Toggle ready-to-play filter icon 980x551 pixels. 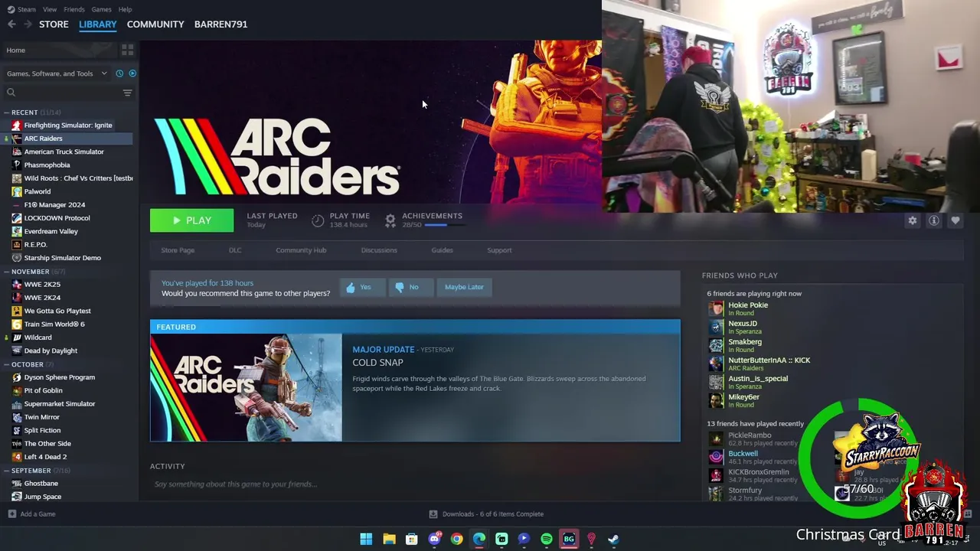click(x=132, y=73)
